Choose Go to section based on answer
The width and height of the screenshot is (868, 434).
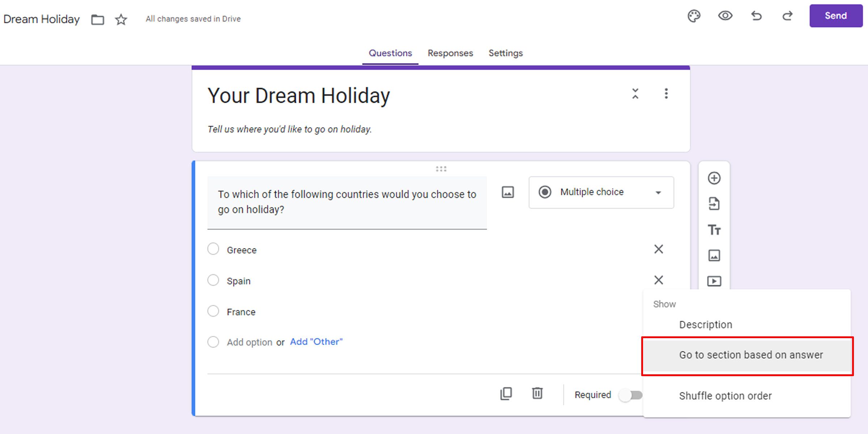[x=751, y=355]
